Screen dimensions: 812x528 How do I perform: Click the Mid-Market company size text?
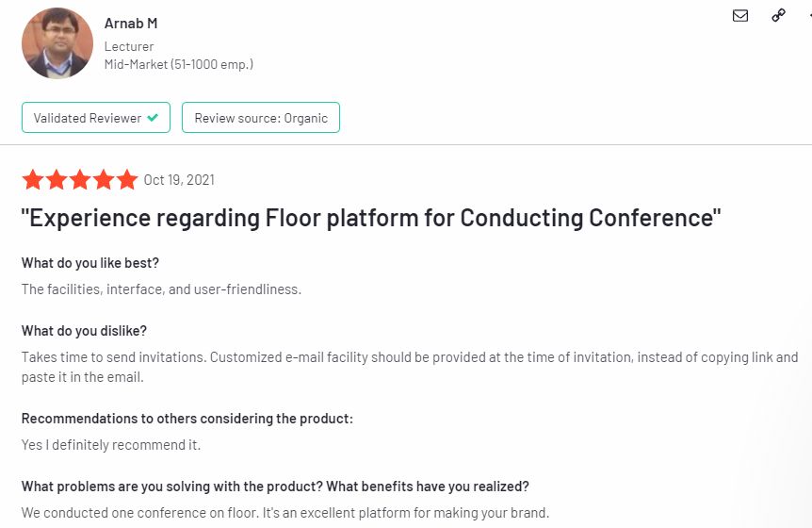pos(178,65)
